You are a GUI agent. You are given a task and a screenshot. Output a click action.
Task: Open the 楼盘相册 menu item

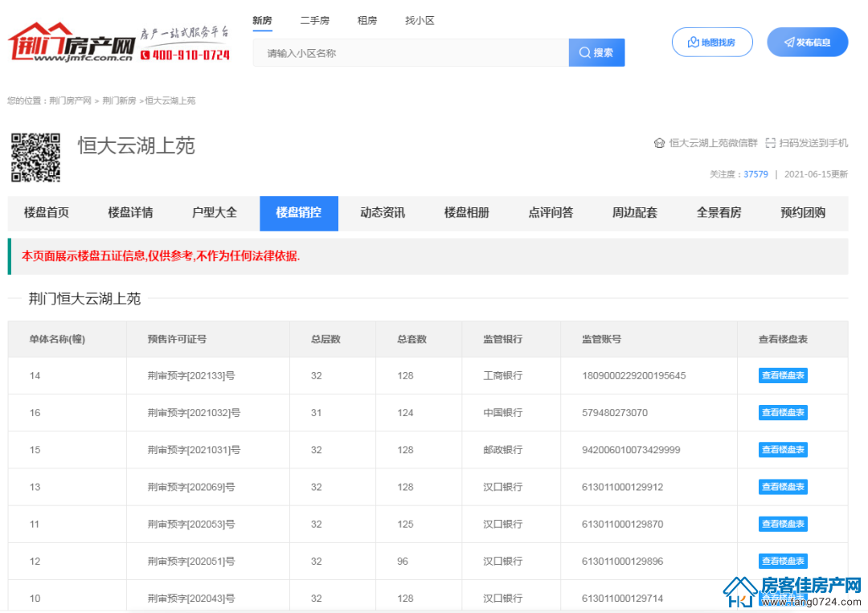click(x=467, y=213)
